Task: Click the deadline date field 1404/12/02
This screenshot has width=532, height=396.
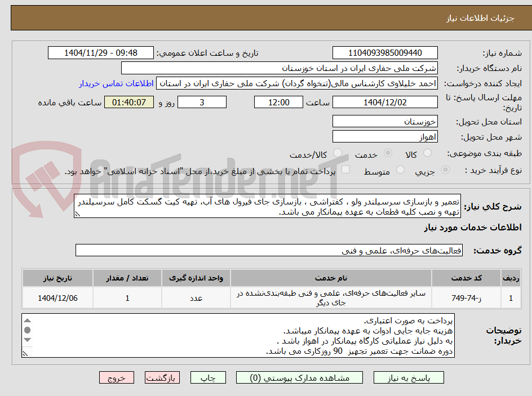Action: 385,102
